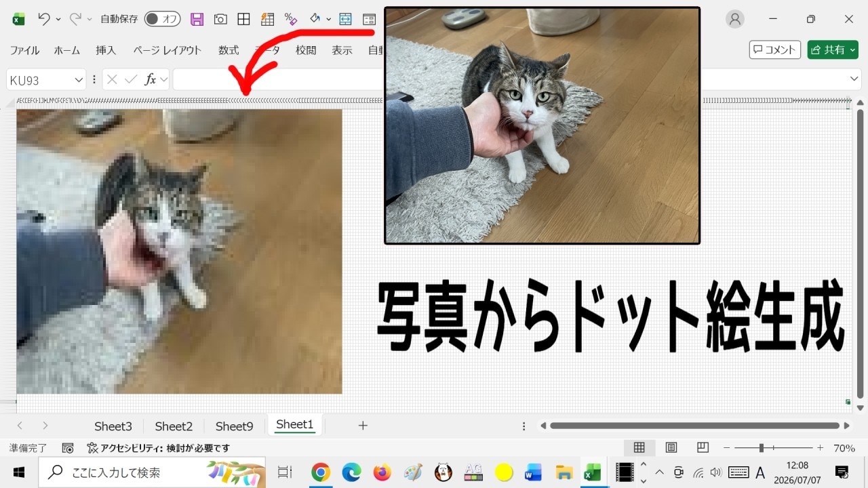868x488 pixels.
Task: Click the zoom out minus button
Action: pyautogui.click(x=727, y=448)
